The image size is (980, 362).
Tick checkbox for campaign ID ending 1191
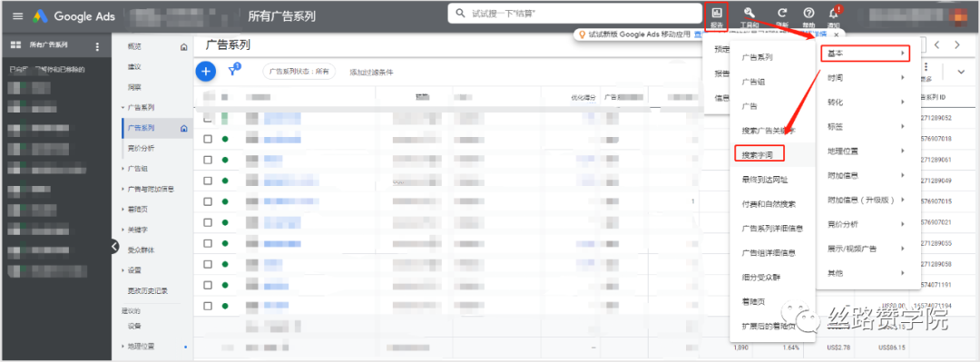point(208,285)
